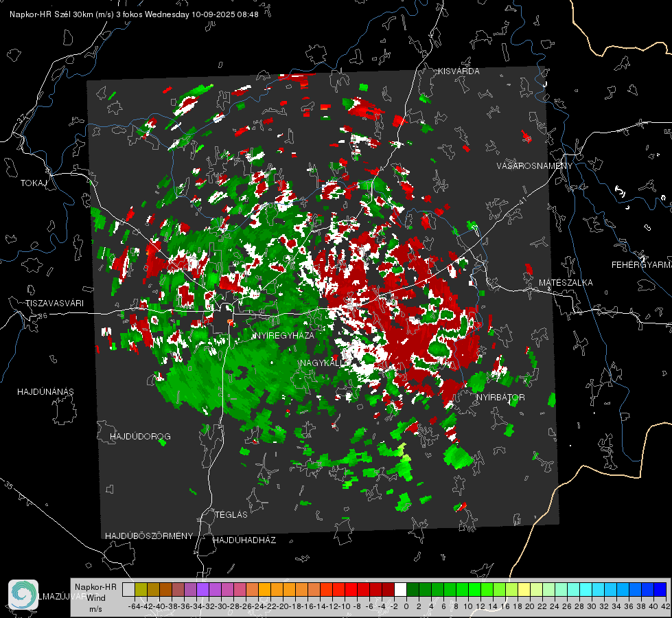The height and width of the screenshot is (618, 672).
Task: Pick the olive swatch right of -64
Action: 141,589
